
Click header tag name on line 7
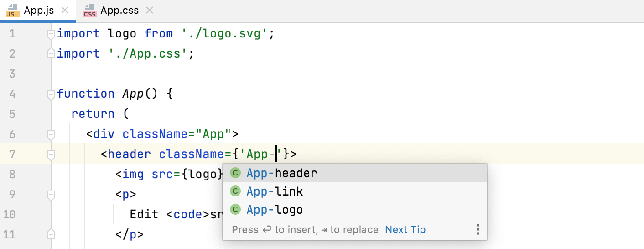pyautogui.click(x=130, y=154)
